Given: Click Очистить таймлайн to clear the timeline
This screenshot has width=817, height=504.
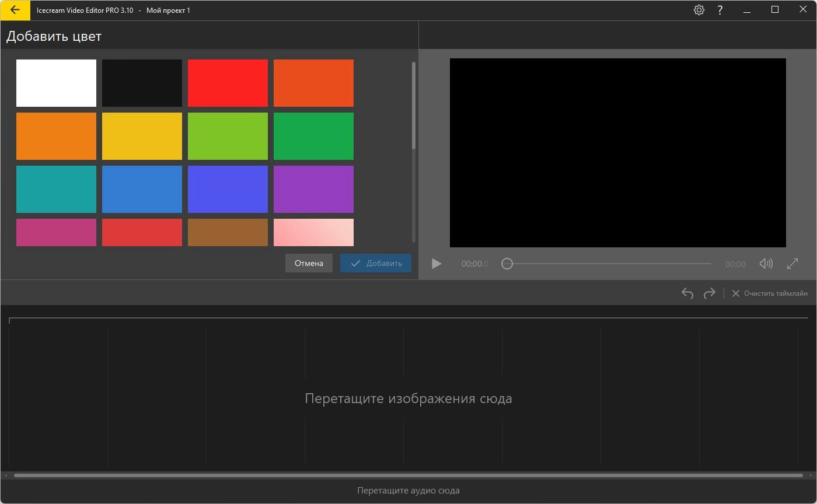Looking at the screenshot, I should tap(770, 293).
